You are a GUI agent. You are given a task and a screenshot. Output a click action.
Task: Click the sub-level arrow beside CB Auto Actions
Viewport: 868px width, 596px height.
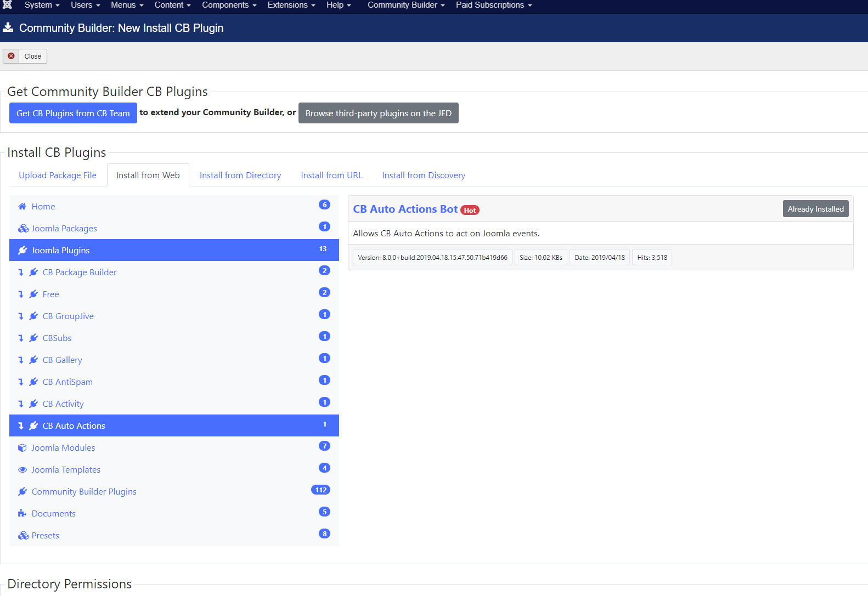(21, 426)
